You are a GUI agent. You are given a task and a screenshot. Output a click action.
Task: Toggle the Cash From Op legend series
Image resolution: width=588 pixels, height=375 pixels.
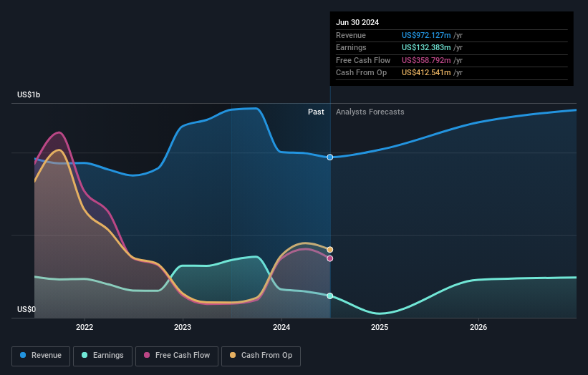tap(261, 356)
